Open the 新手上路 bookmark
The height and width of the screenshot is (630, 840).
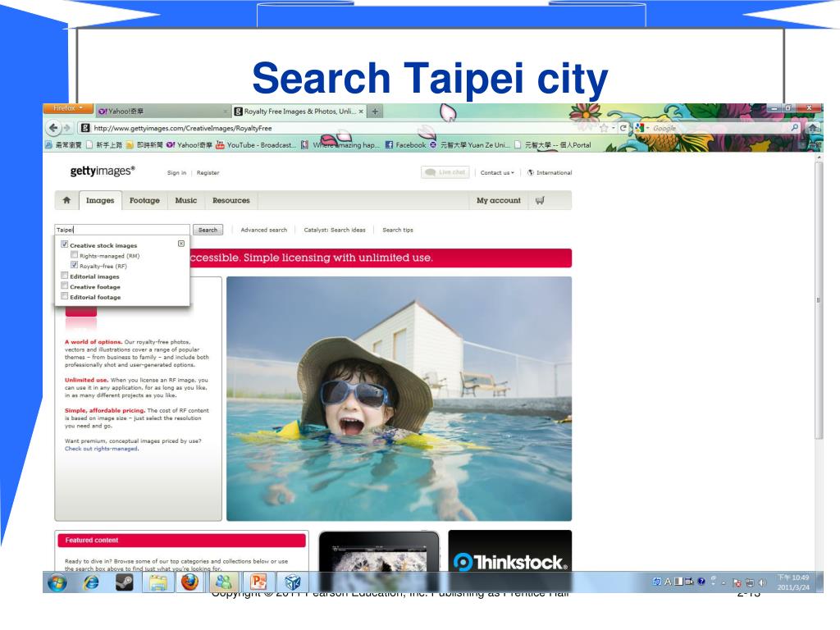tap(104, 144)
